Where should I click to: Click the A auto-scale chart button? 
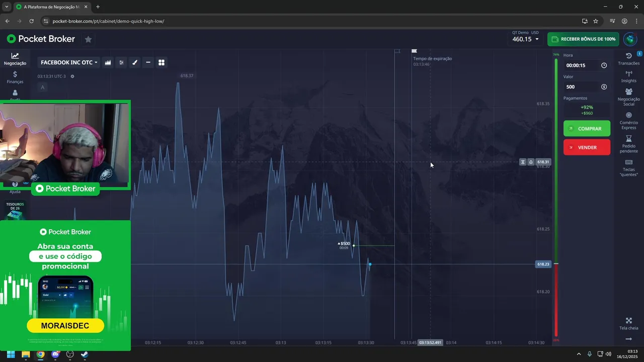pos(42,87)
